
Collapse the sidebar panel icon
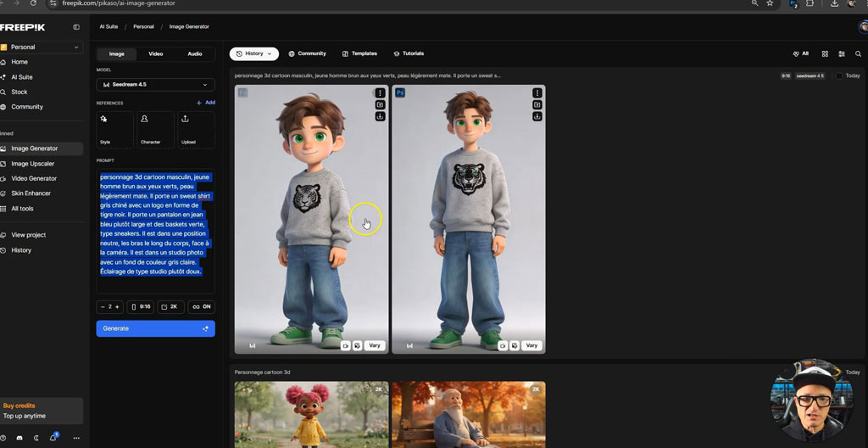click(x=76, y=27)
